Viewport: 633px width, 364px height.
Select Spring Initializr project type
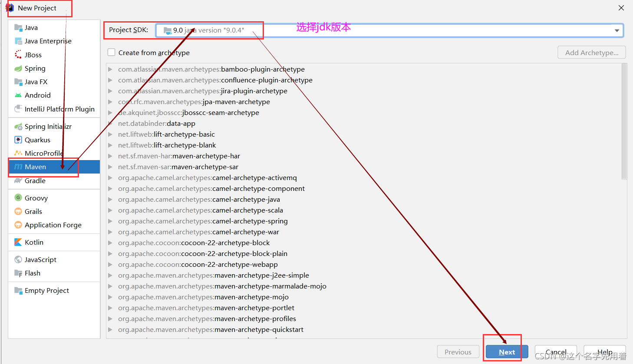click(54, 126)
